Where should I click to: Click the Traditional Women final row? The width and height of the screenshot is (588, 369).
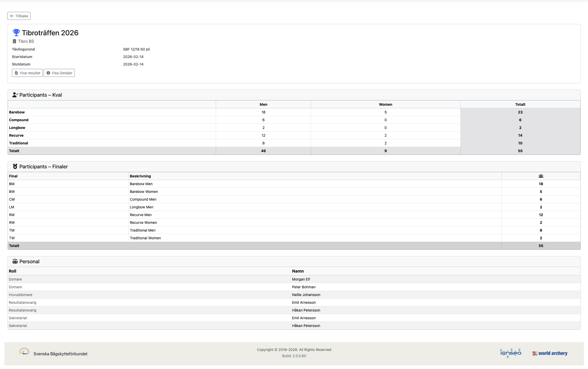click(x=145, y=238)
